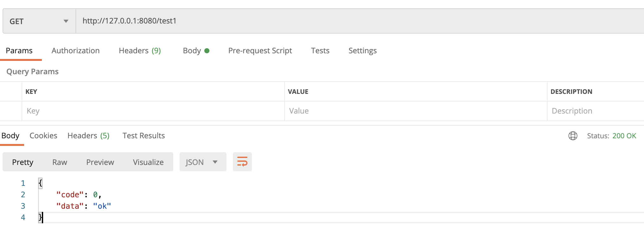Click the globe network information icon
The image size is (644, 229).
(x=573, y=136)
